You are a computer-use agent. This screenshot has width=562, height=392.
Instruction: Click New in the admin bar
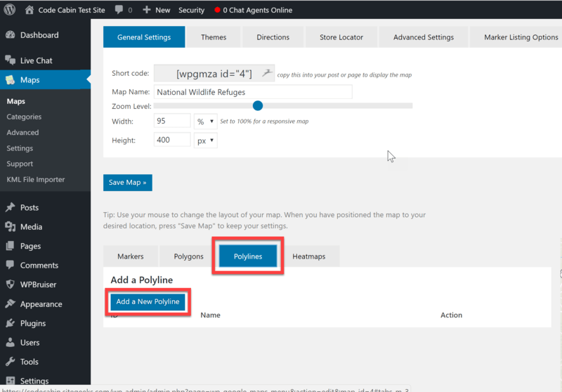click(x=163, y=10)
